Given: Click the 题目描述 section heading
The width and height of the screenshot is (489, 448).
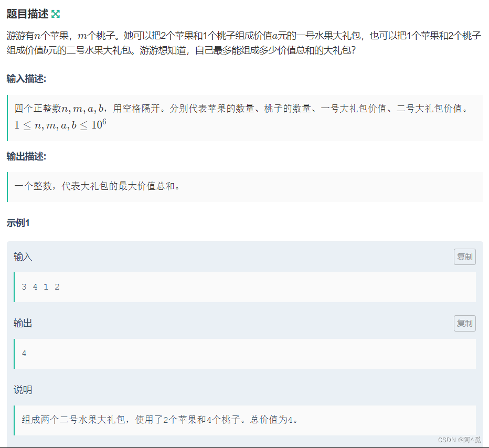Looking at the screenshot, I should (x=25, y=13).
